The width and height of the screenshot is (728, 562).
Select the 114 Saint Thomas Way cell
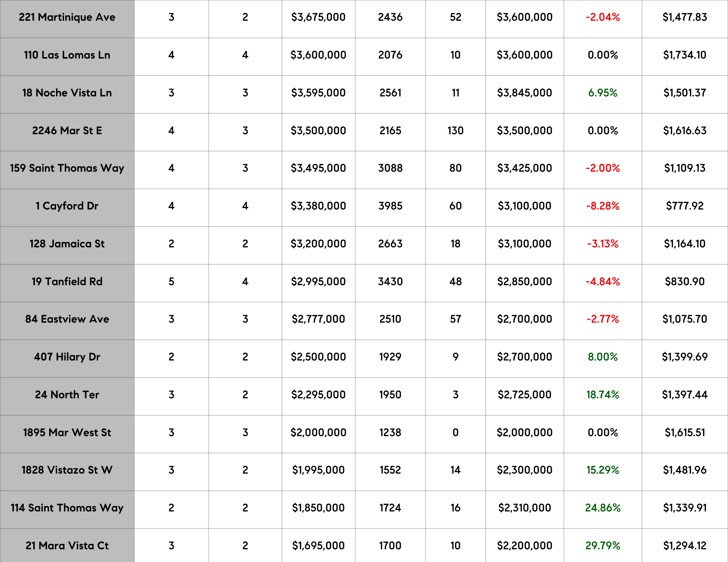pos(67,508)
